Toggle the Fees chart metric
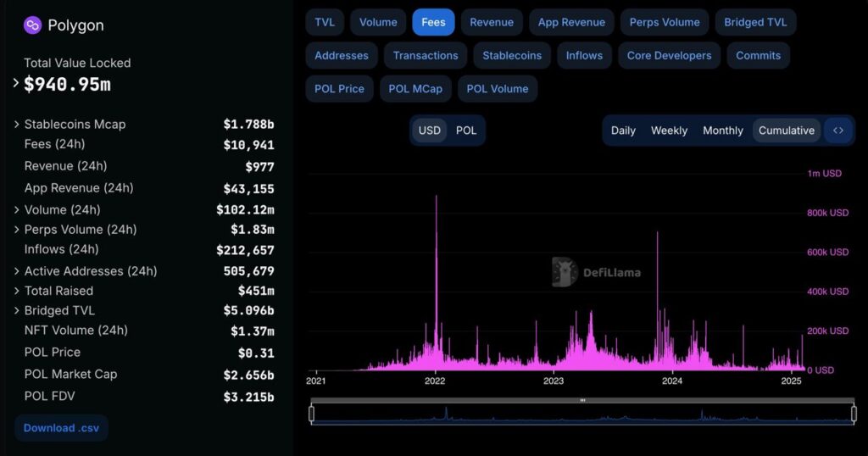 coord(433,22)
